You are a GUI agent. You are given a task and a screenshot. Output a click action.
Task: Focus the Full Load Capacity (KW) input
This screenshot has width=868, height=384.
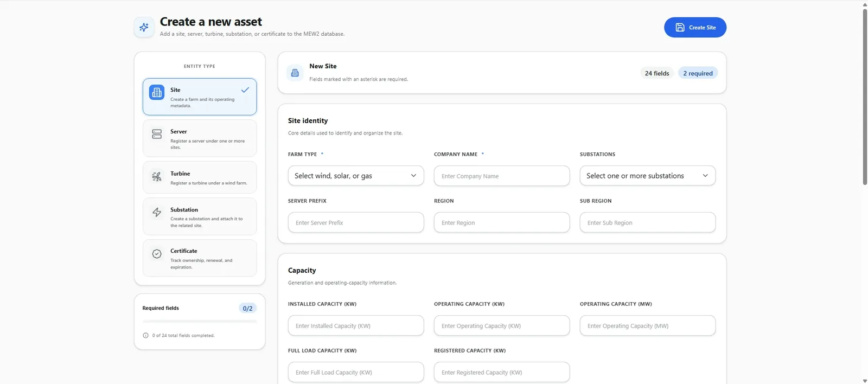coord(356,372)
